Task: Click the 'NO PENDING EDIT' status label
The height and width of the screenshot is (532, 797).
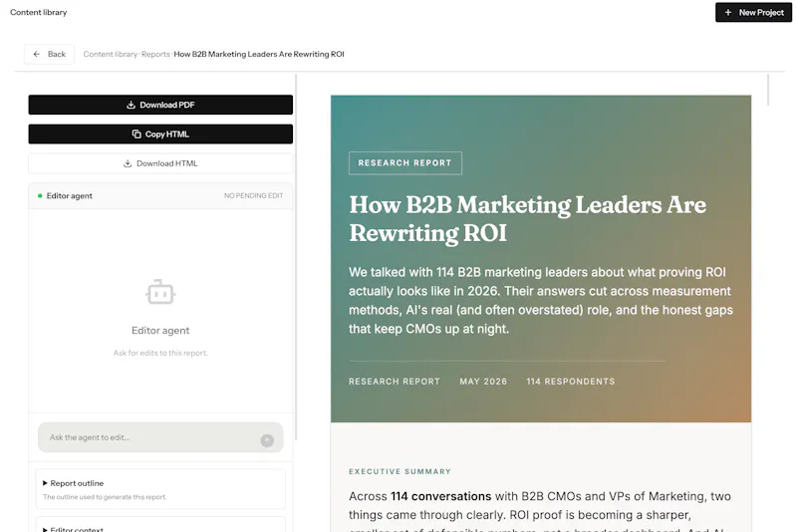Action: 254,195
